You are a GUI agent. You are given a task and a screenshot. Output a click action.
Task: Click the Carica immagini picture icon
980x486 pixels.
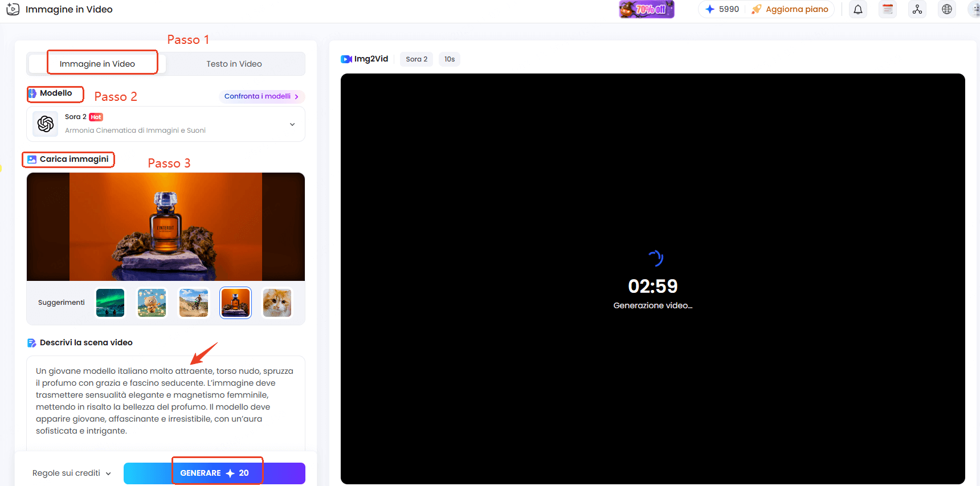32,160
